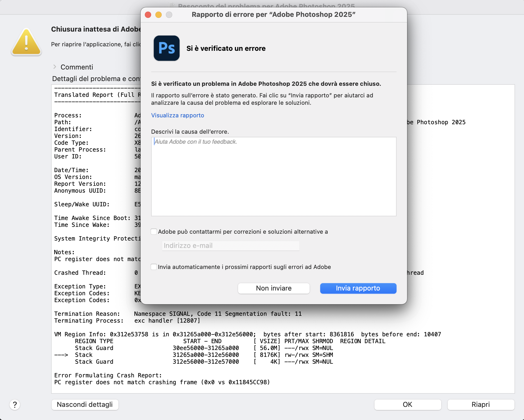Click the 'Dettagli del problema' label
The width and height of the screenshot is (524, 420).
click(96, 79)
